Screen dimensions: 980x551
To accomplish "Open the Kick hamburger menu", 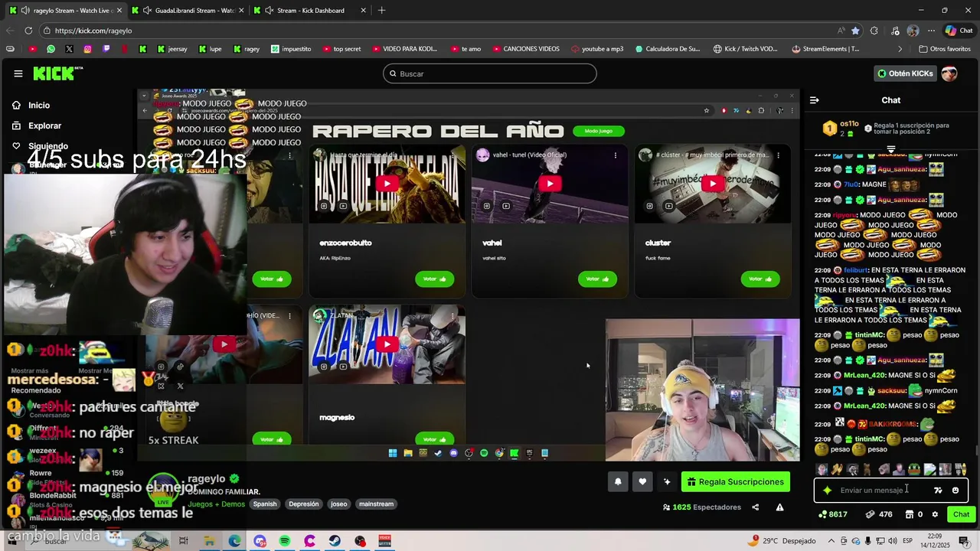I will (18, 73).
